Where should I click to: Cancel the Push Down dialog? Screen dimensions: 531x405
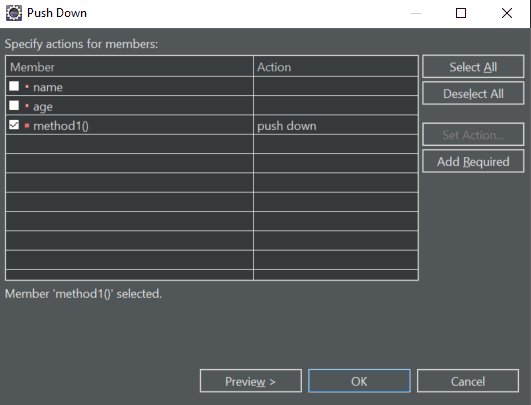click(x=468, y=381)
